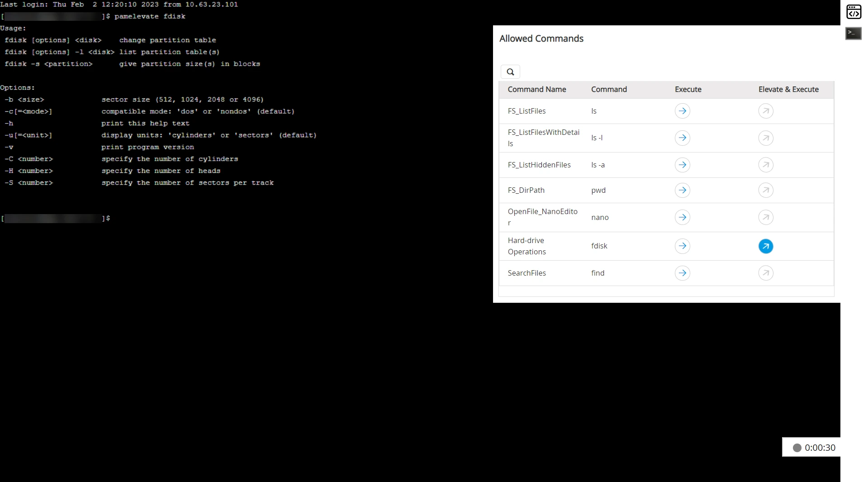Click the 'pwd' command cell
This screenshot has height=482, width=868.
598,190
